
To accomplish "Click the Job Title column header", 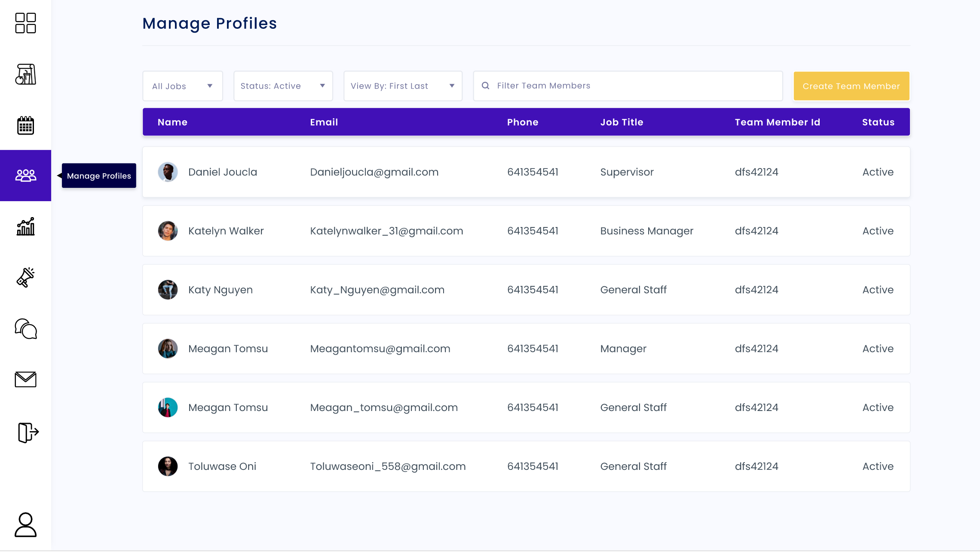I will 622,122.
